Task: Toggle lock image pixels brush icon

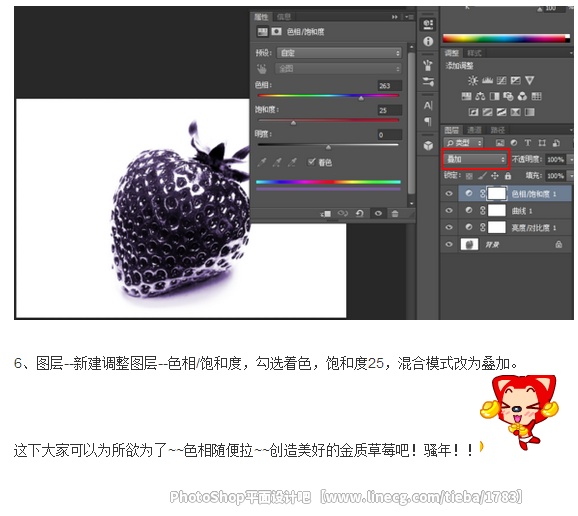Action: click(x=482, y=176)
